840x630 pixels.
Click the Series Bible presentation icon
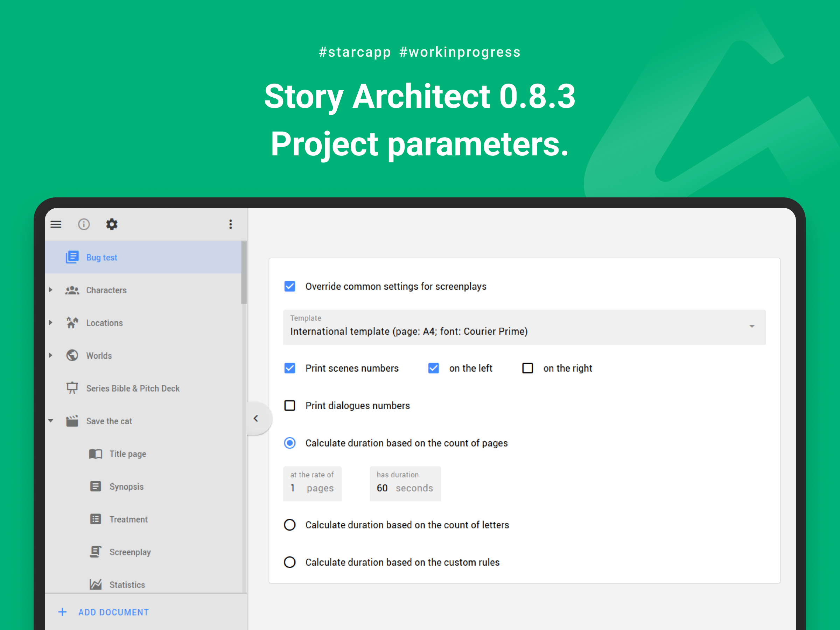point(72,388)
